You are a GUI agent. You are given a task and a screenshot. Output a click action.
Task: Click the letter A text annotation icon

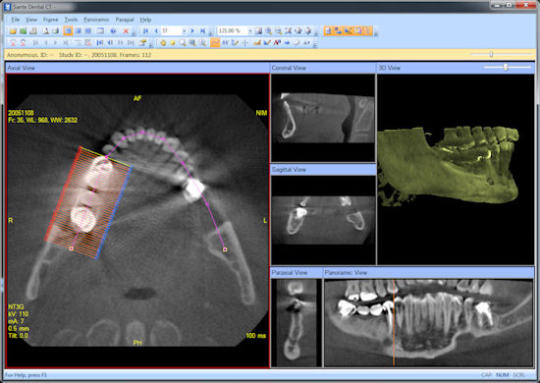45,31
